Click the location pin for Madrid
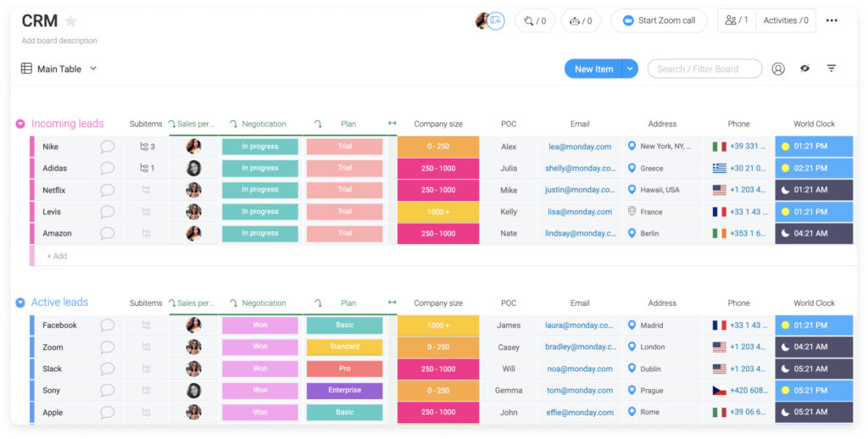Screen dimensions: 868x439 (632, 325)
